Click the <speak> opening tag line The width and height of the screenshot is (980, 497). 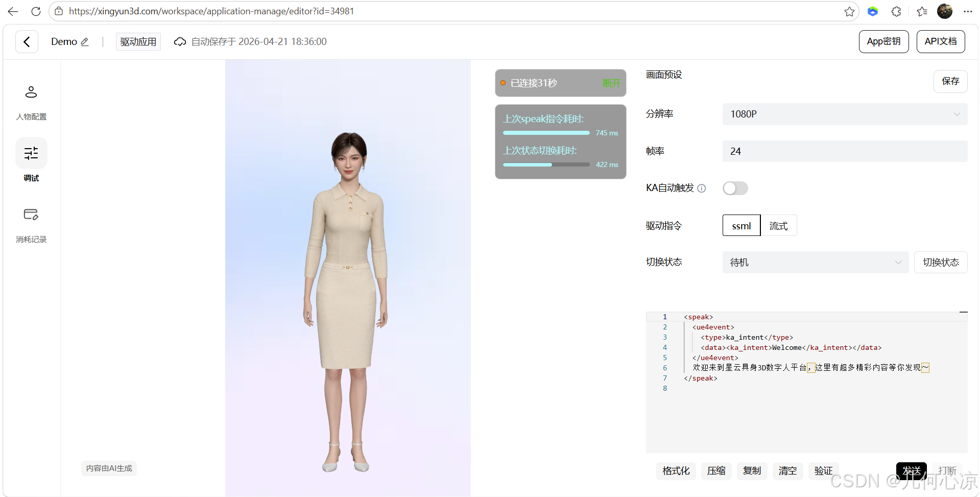click(698, 317)
